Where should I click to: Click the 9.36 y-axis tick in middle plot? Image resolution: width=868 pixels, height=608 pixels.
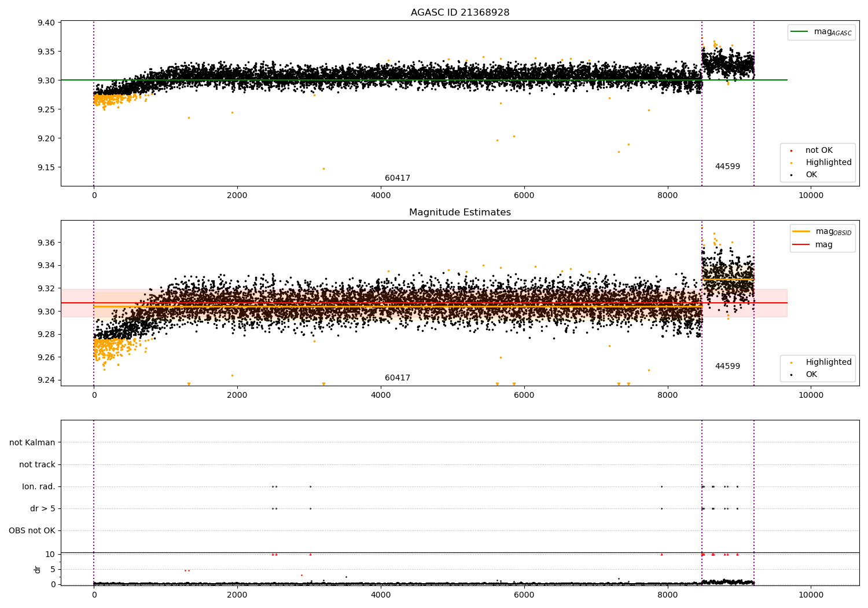[x=47, y=243]
